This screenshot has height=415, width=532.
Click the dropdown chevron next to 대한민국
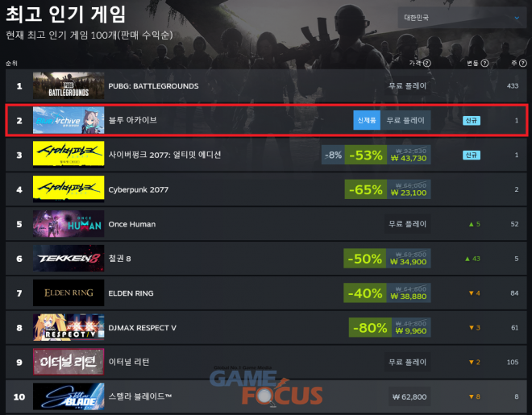pos(517,18)
